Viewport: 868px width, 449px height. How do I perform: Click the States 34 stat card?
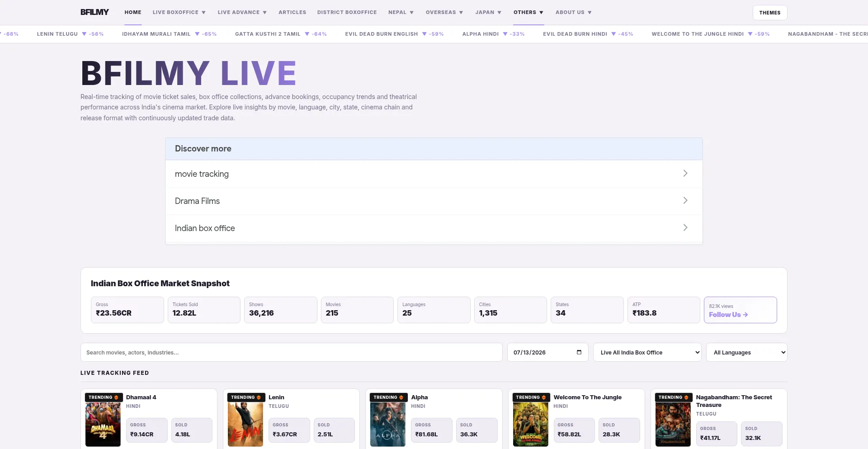click(587, 310)
